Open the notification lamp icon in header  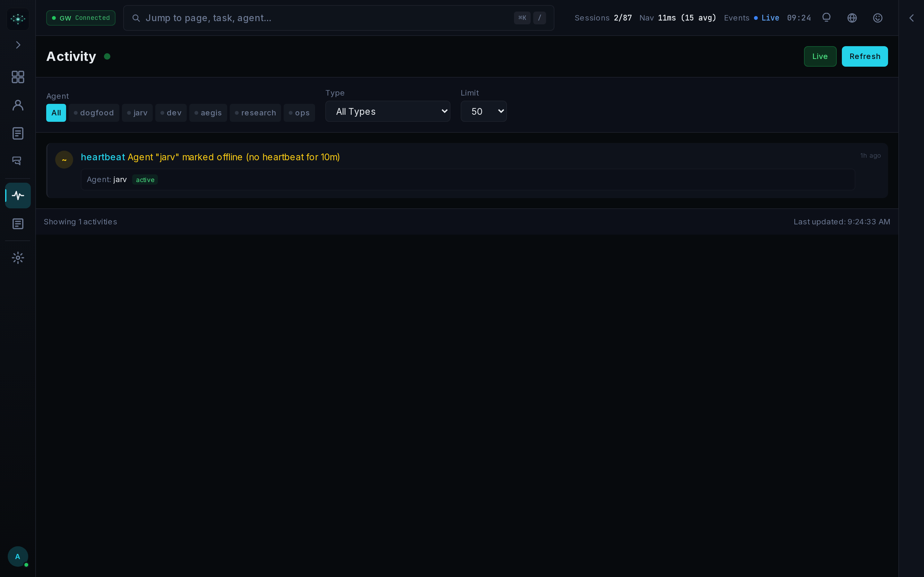click(826, 18)
